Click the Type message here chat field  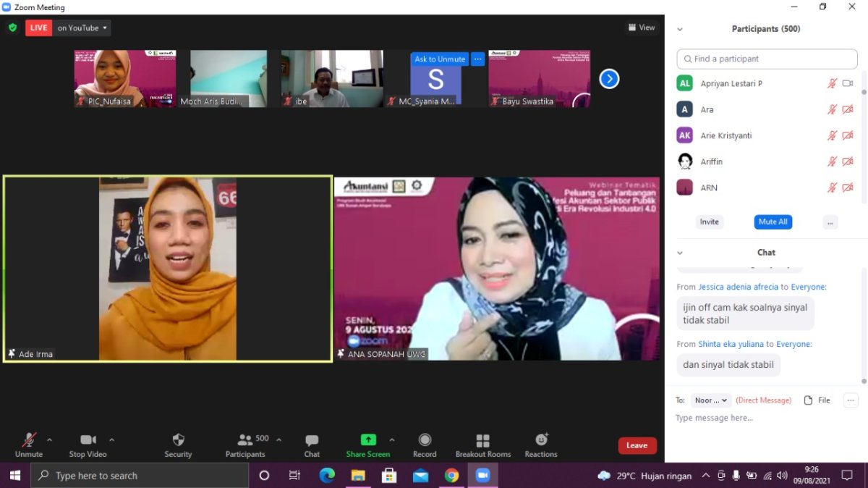tap(715, 417)
